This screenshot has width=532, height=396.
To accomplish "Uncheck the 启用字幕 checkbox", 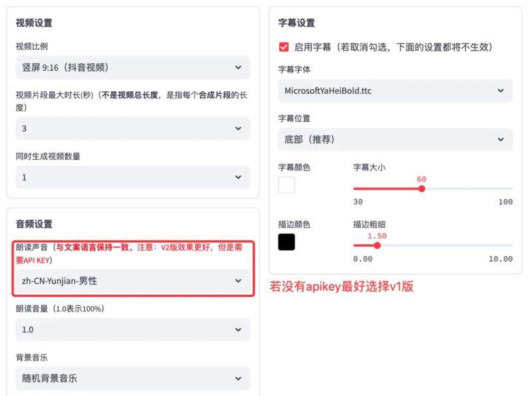I will click(x=284, y=47).
